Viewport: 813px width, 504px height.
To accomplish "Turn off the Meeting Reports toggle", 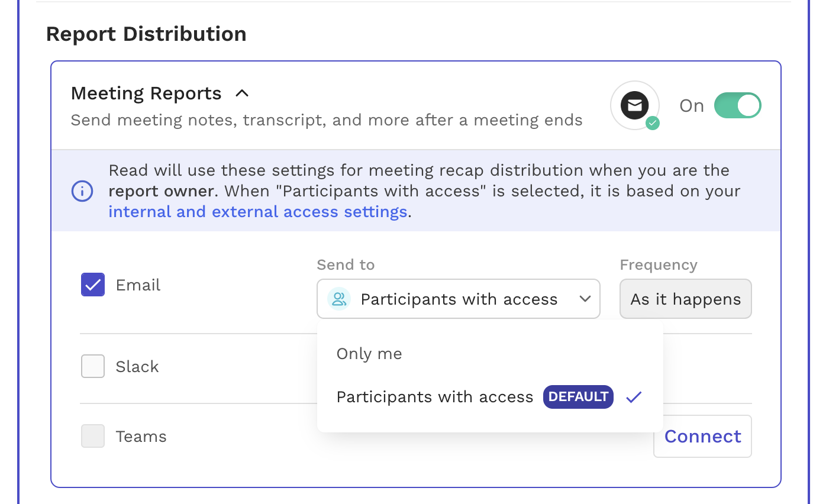I will coord(737,105).
